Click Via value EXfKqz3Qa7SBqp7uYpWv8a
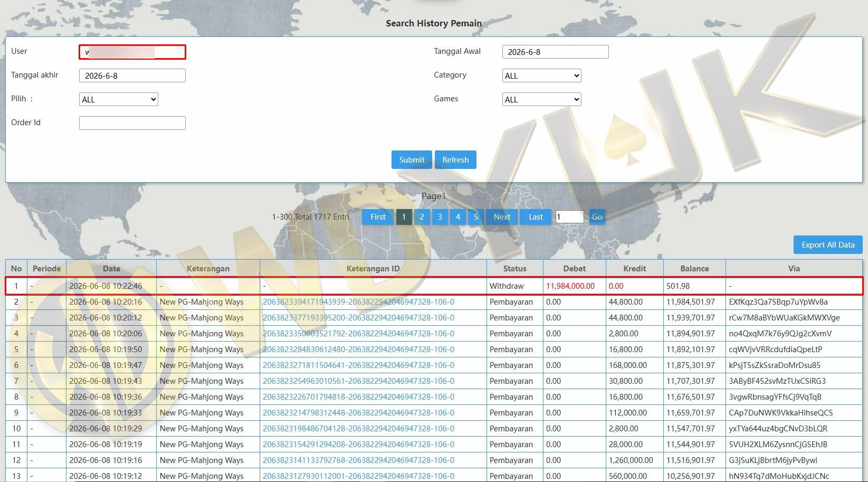The image size is (868, 482). coord(778,302)
